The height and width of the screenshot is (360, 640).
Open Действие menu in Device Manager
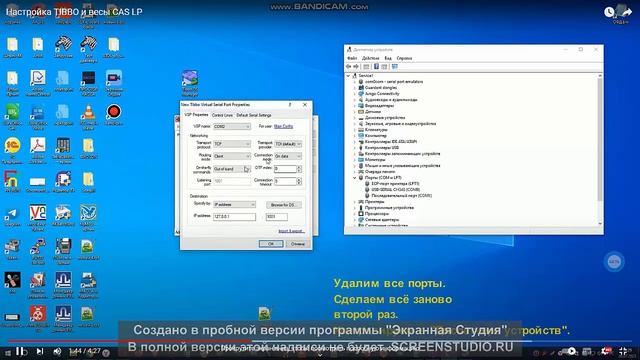point(371,58)
